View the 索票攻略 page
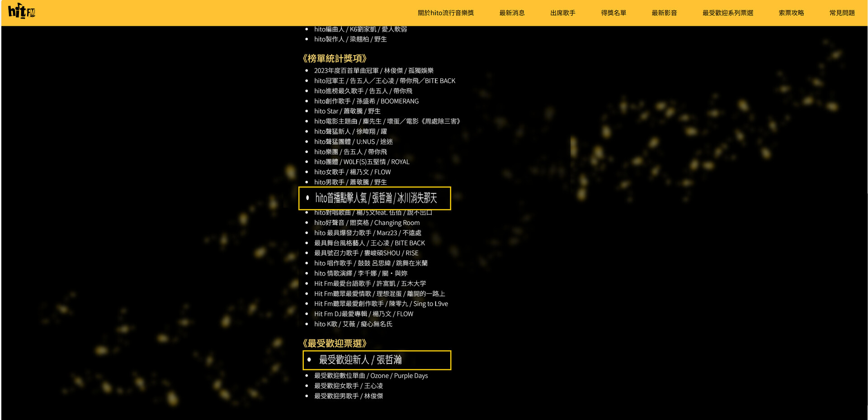Image resolution: width=868 pixels, height=420 pixels. pos(791,13)
